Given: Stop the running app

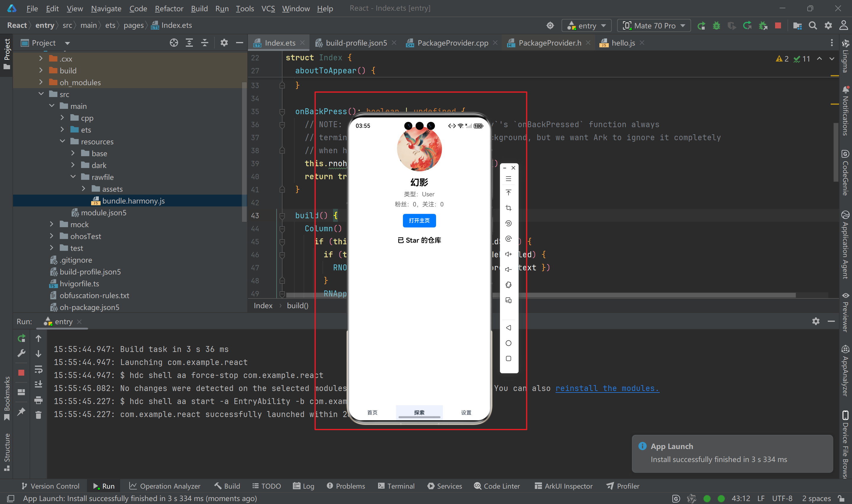Looking at the screenshot, I should coord(778,25).
